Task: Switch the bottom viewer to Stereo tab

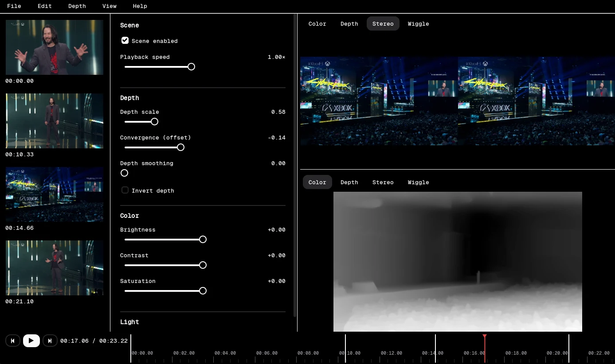Action: 383,182
